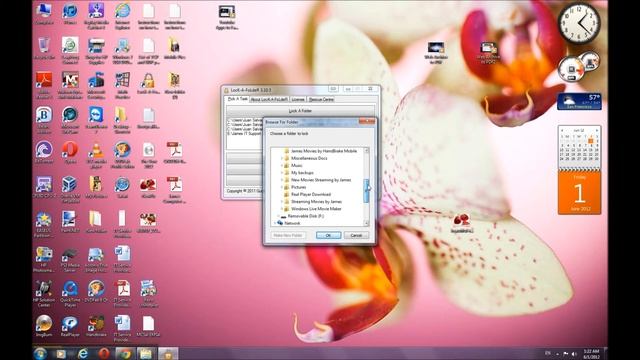
Task: Expand the Removable Disk (F:) node
Action: coord(278,216)
